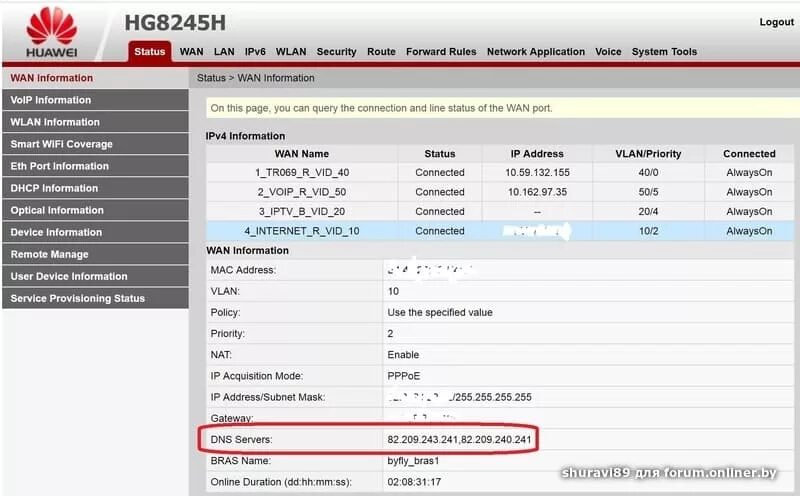Image resolution: width=800 pixels, height=496 pixels.
Task: Select the 3_IPTV_B_VID_20 WAN row
Action: [x=500, y=211]
